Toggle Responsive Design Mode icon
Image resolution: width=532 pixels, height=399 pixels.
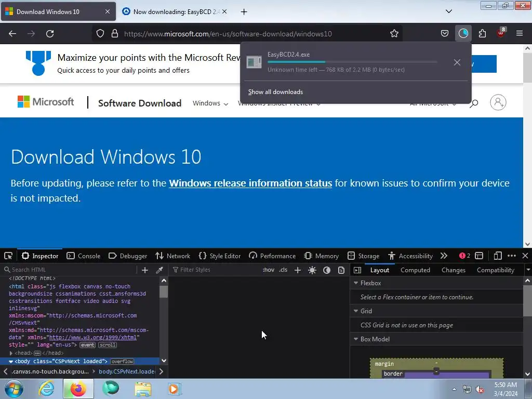tap(498, 256)
